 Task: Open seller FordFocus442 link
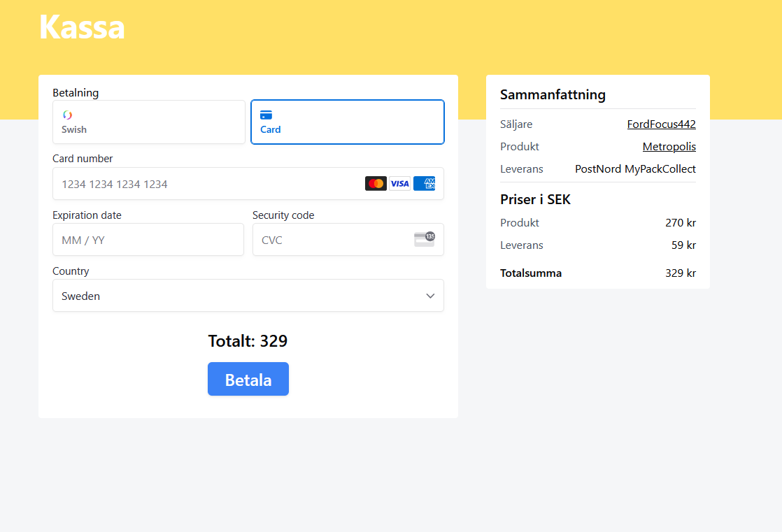(x=661, y=124)
